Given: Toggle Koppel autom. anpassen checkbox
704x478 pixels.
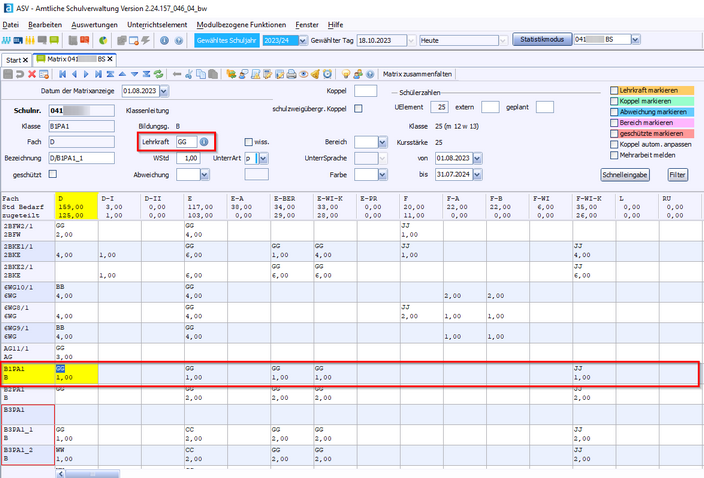Looking at the screenshot, I should [614, 145].
